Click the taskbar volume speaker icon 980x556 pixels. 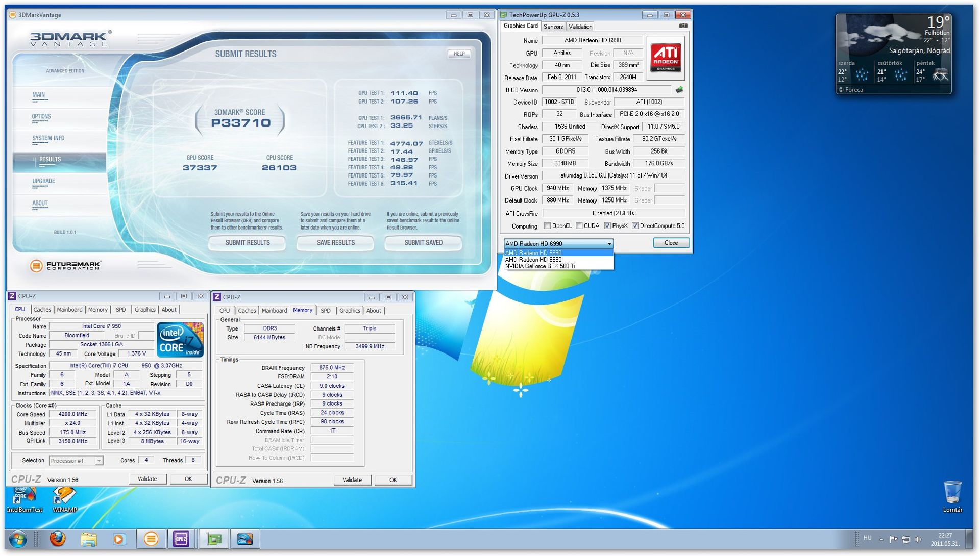919,539
